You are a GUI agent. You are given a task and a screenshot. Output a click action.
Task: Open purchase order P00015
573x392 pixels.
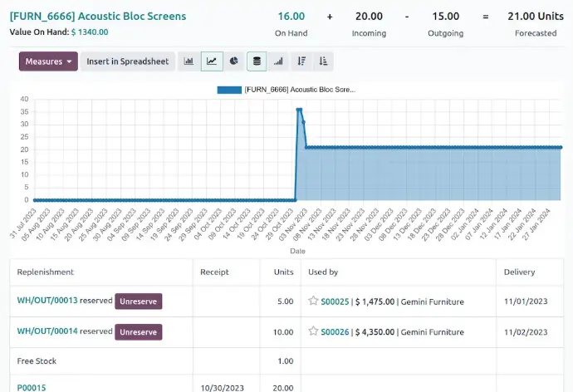(x=32, y=388)
